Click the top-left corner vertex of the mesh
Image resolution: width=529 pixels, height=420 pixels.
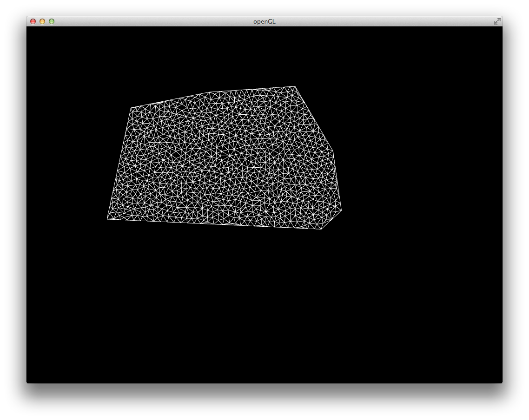pos(131,108)
